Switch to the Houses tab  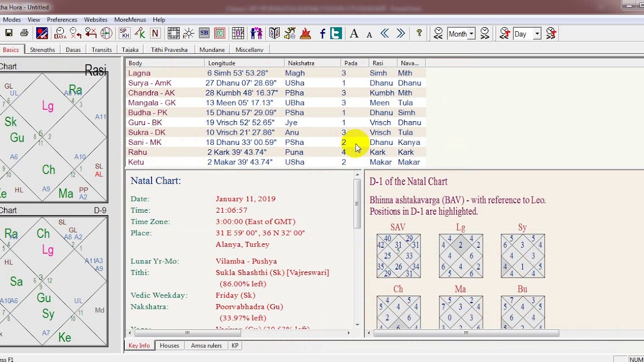(169, 345)
